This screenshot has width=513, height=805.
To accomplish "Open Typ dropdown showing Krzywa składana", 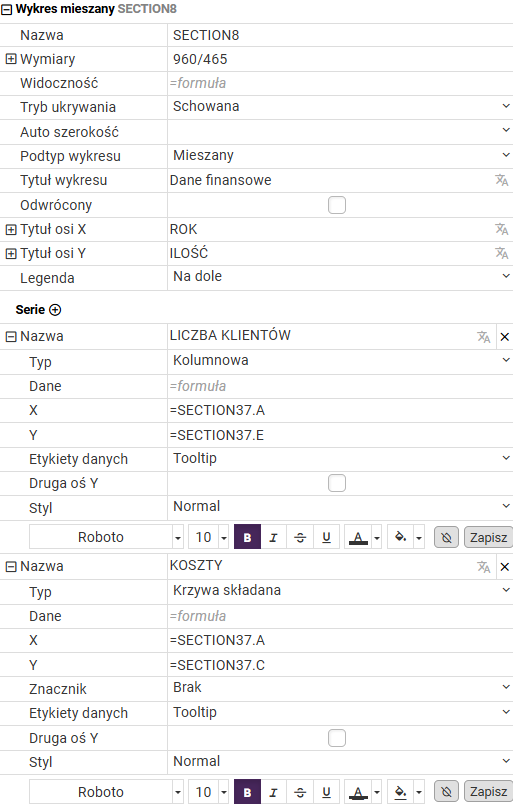I will tap(340, 590).
